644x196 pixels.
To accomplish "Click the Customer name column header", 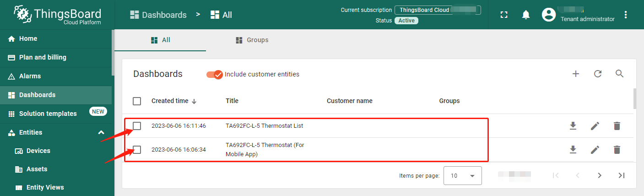I will pyautogui.click(x=350, y=101).
